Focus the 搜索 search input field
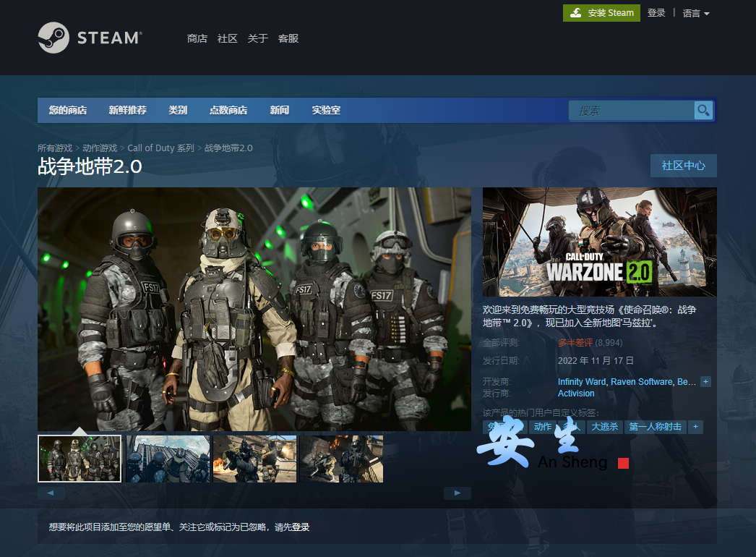756x557 pixels. click(x=631, y=111)
